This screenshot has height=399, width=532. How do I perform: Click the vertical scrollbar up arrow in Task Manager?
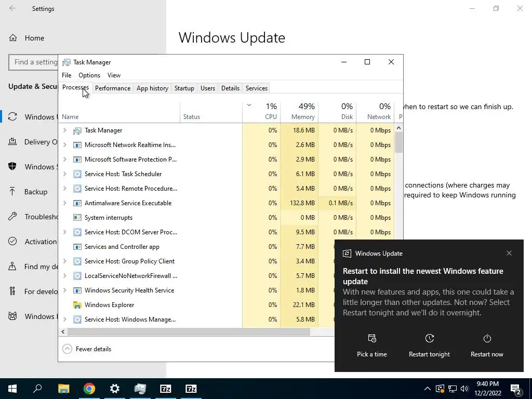pyautogui.click(x=398, y=128)
